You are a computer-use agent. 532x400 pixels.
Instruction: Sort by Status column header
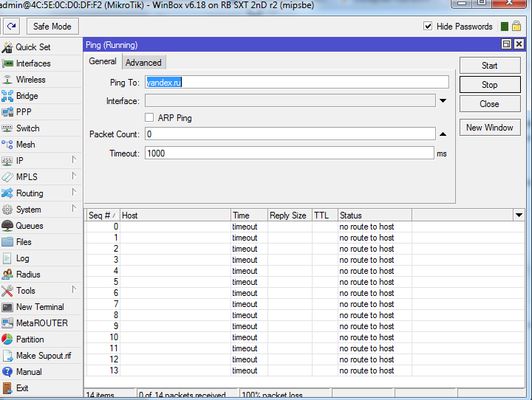[x=375, y=215]
